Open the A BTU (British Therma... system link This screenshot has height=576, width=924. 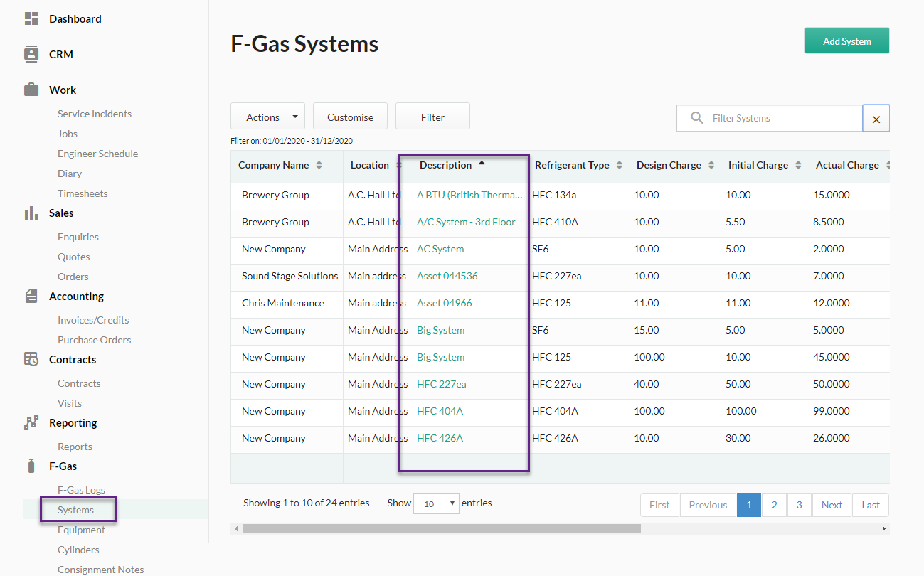470,195
